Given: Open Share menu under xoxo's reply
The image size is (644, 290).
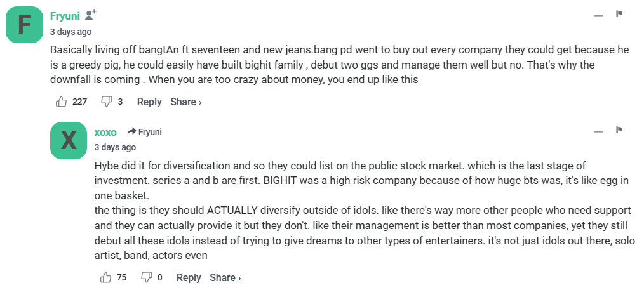Looking at the screenshot, I should 225,277.
